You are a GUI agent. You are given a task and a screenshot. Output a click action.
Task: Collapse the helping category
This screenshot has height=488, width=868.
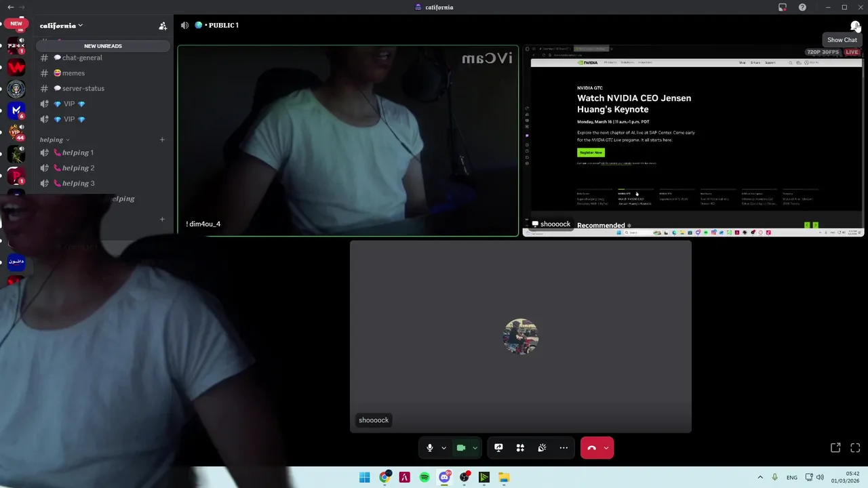tap(54, 140)
